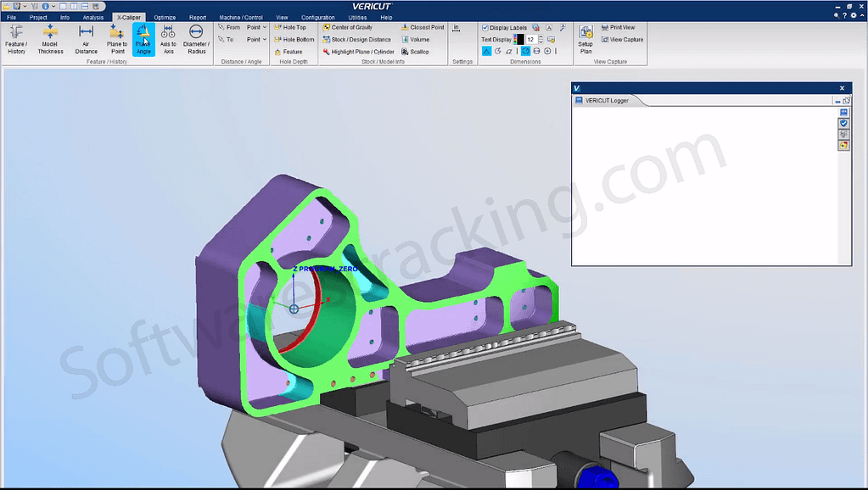Click the View Capture button
Screen dimensions: 868x490
(622, 39)
